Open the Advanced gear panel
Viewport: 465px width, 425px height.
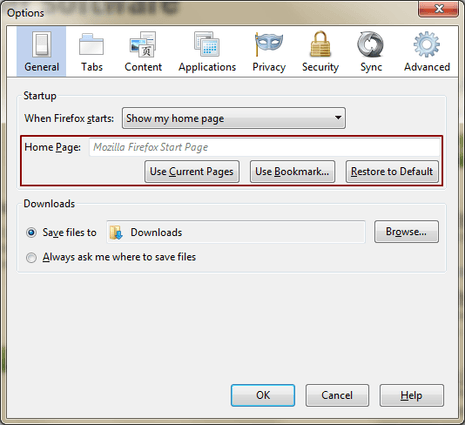point(427,52)
